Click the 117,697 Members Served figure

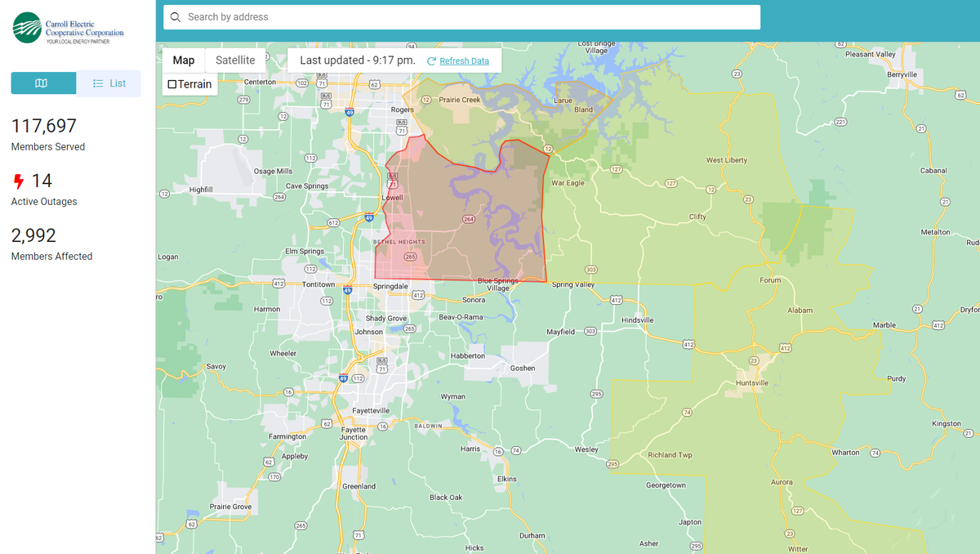point(44,126)
